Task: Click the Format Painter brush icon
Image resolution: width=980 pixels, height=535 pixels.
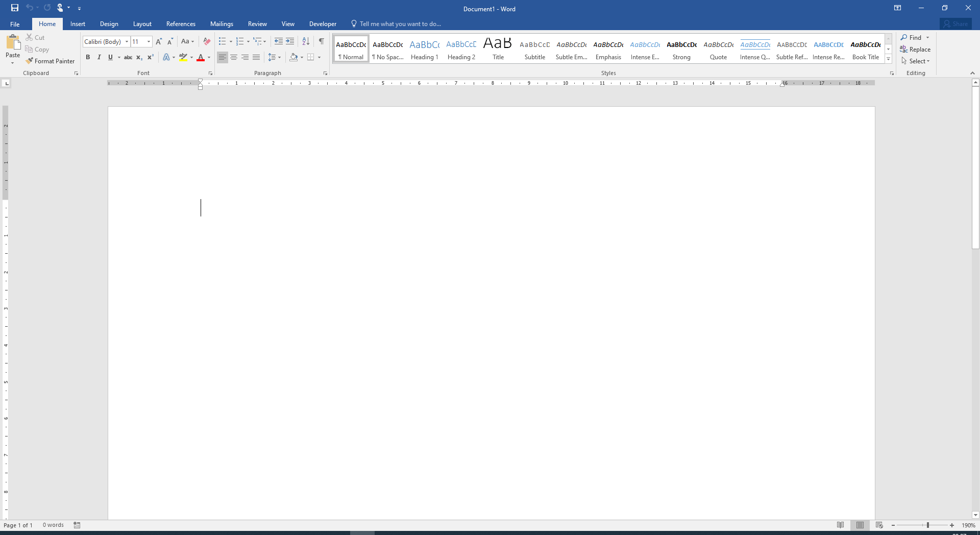Action: click(30, 61)
